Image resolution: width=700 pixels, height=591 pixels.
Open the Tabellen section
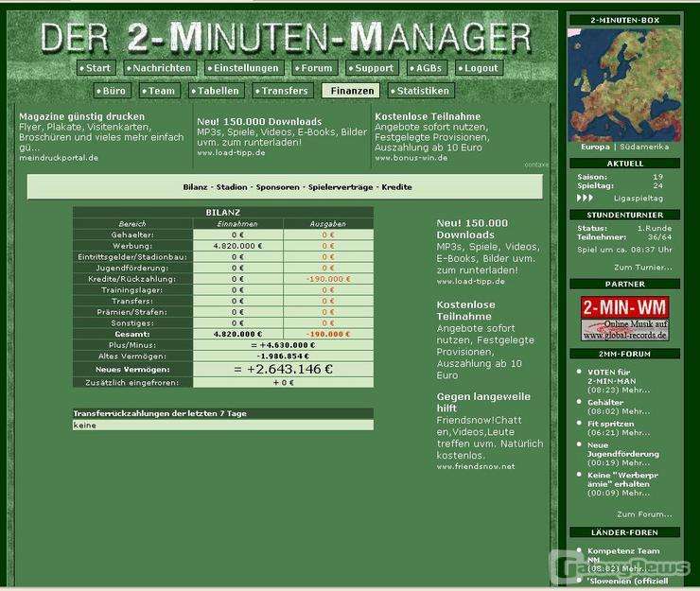(x=217, y=91)
